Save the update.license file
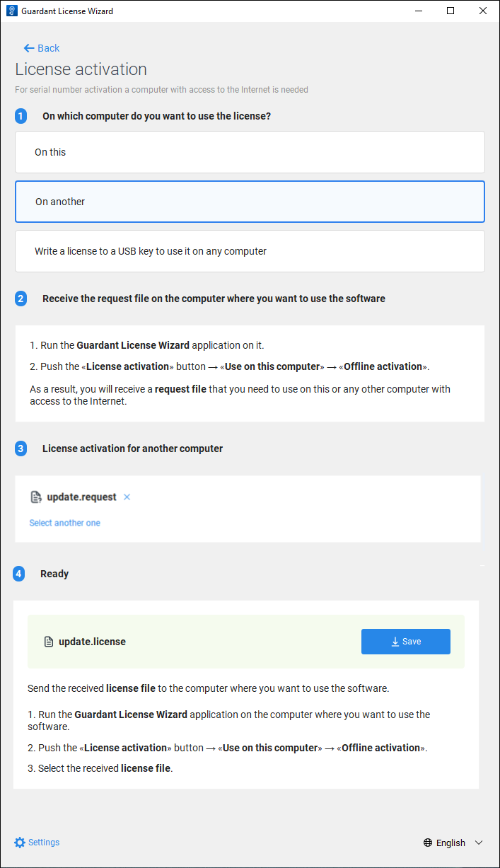Screen dimensions: 500x868 405,642
